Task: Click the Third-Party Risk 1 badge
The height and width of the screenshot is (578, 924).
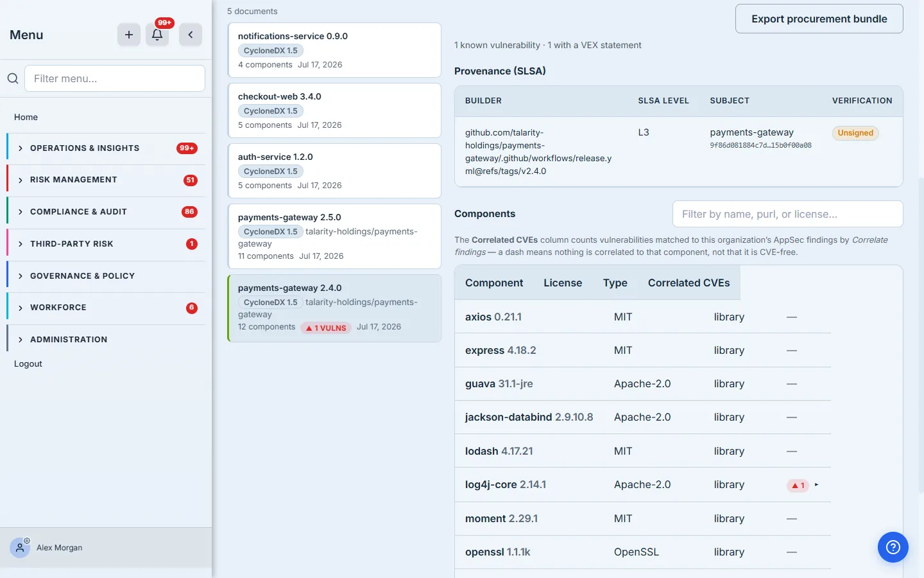Action: click(x=192, y=244)
